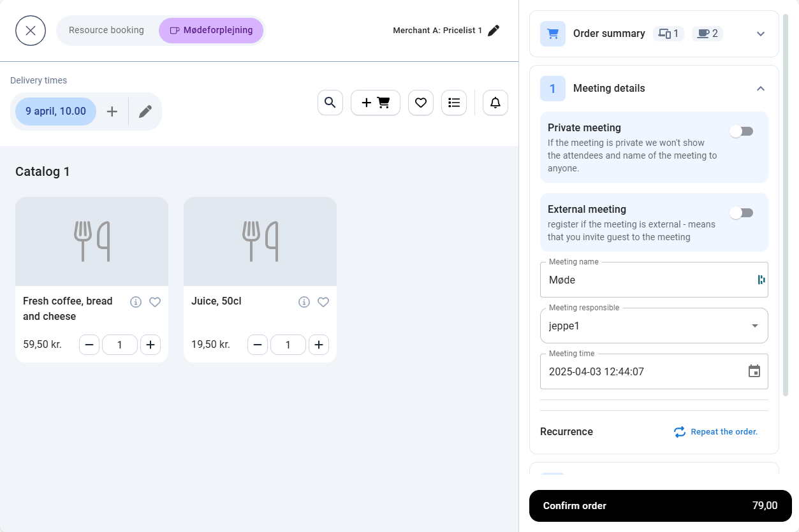Viewport: 799px width, 532px height.
Task: Click the 59,50 kr. price text
Action: point(42,345)
